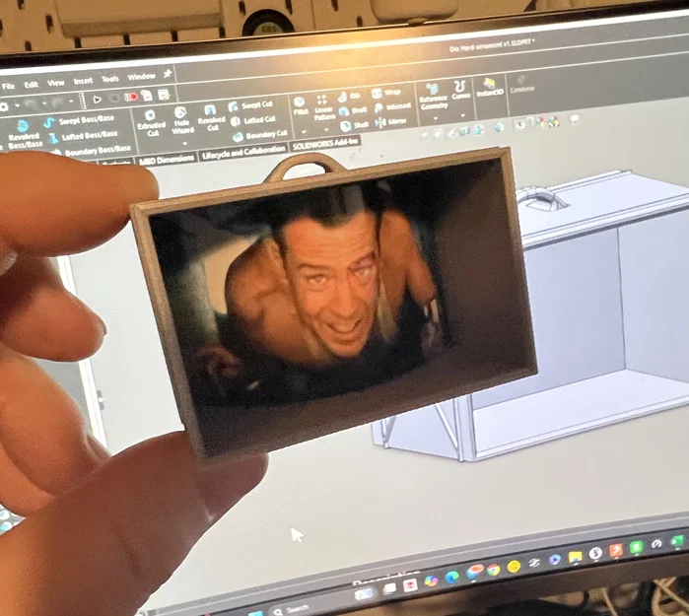This screenshot has height=616, width=689.
Task: Switch to MBD Dimensions tab
Action: [x=166, y=160]
